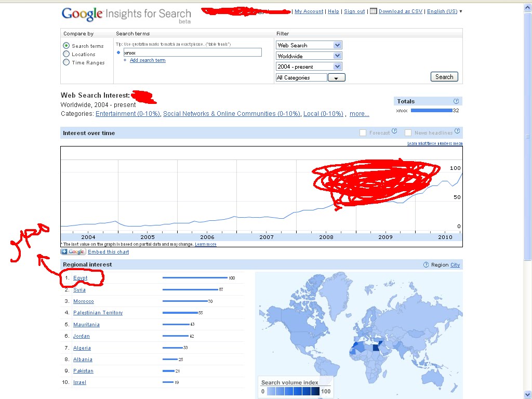Open the Syria region link
Viewport: 532px width, 399px height.
[79, 290]
